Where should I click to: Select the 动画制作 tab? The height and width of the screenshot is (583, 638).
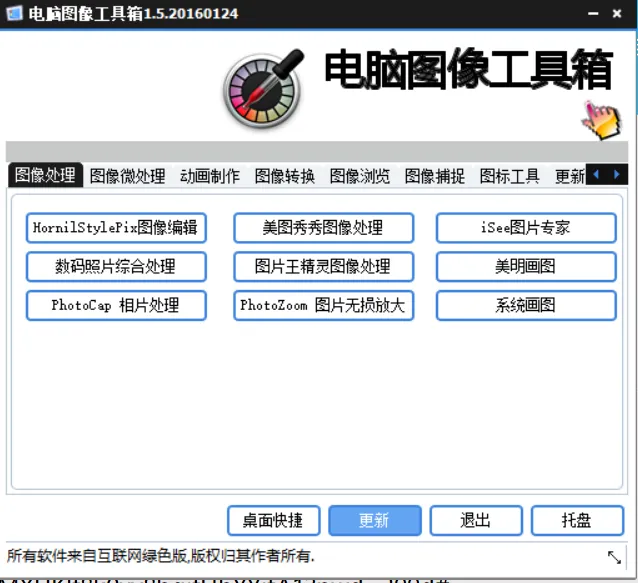point(210,176)
